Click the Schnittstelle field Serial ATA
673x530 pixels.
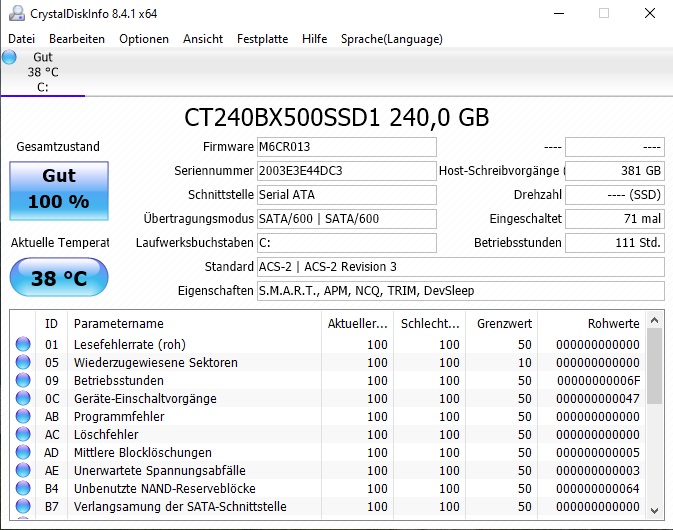pyautogui.click(x=347, y=195)
